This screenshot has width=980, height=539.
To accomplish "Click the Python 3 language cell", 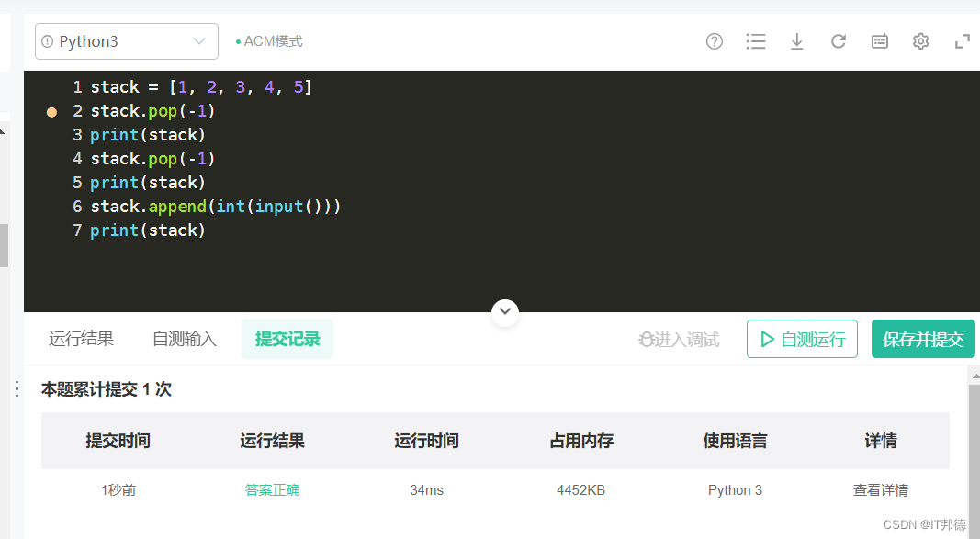I will [735, 490].
